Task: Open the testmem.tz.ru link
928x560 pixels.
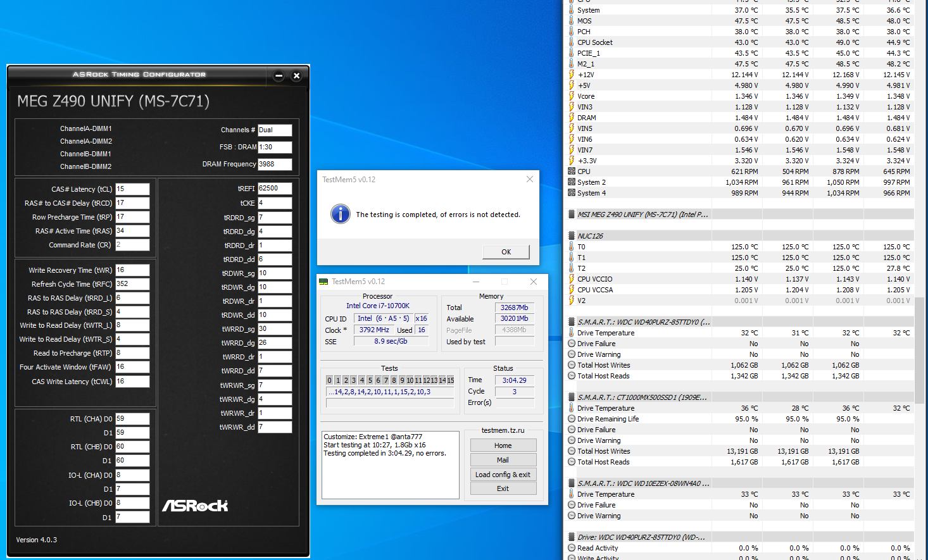Action: pyautogui.click(x=503, y=430)
